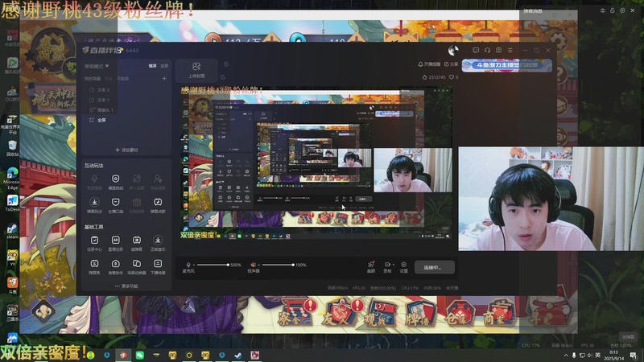Open the Steam desktop shortcut
This screenshot has width=644, height=362.
pos(12,231)
